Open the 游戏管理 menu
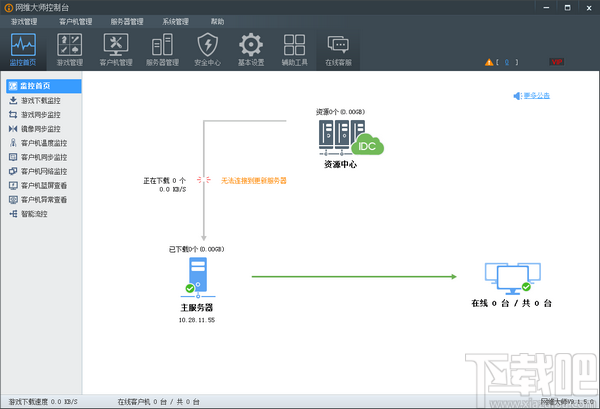600x409 pixels. 24,21
